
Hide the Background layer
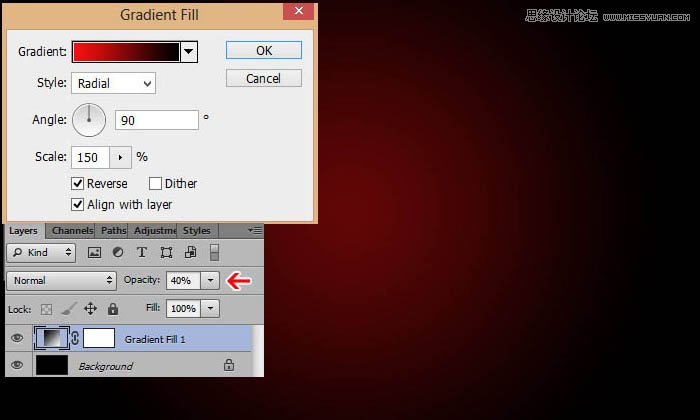(x=17, y=365)
